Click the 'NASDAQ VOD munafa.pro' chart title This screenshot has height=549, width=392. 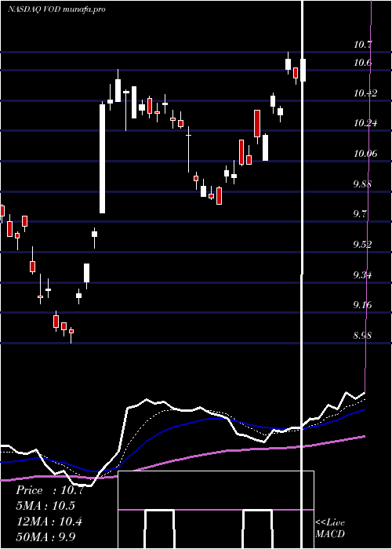(x=56, y=9)
